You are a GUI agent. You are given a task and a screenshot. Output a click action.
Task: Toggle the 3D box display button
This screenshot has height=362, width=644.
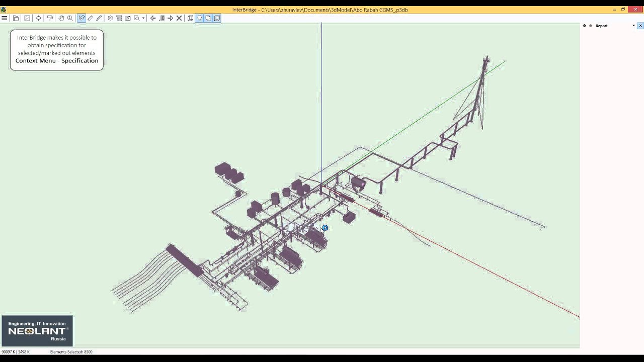coord(217,18)
